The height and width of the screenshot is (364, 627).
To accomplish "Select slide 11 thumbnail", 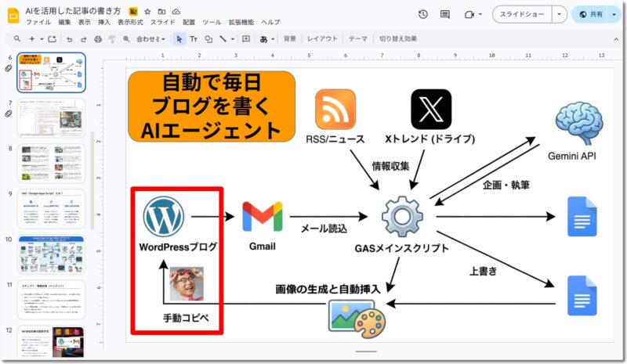I will click(51, 300).
